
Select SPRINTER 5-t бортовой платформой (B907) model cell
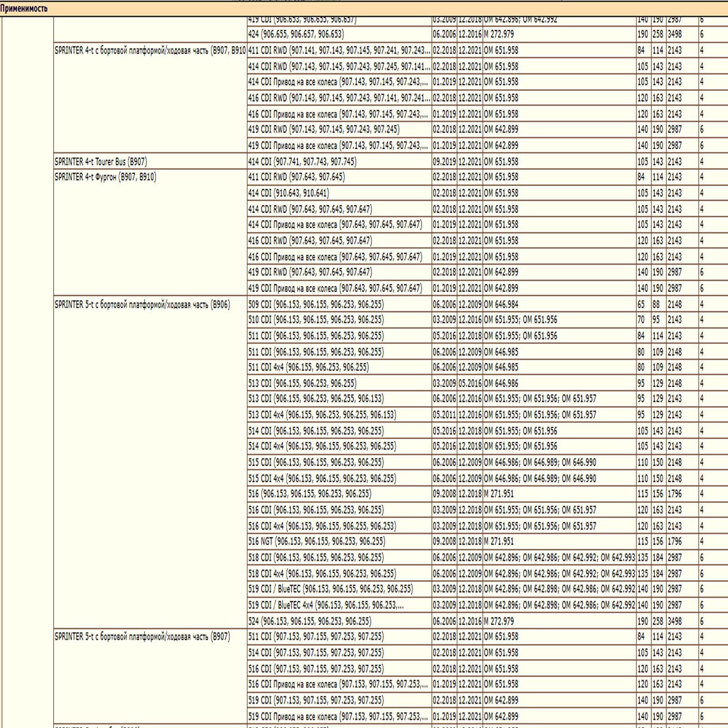(142, 637)
